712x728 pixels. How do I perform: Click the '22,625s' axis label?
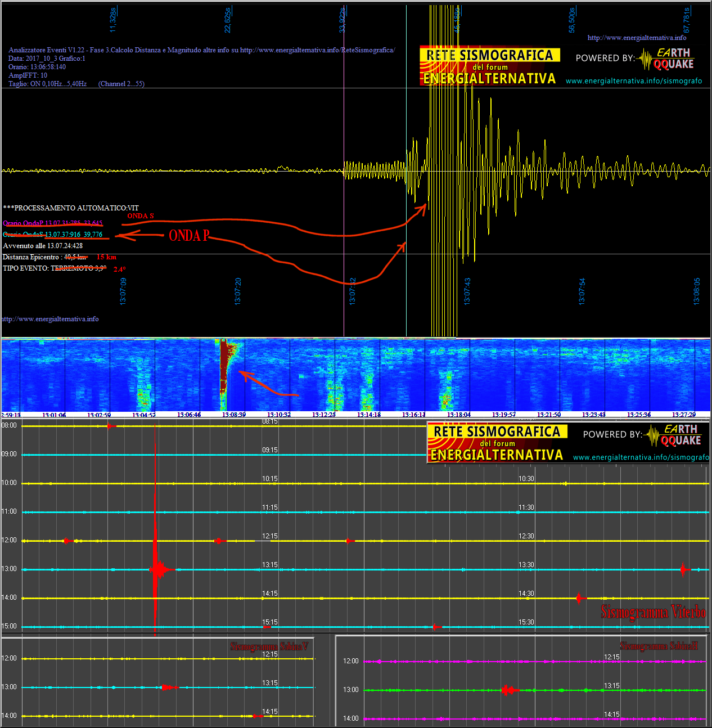pos(228,20)
